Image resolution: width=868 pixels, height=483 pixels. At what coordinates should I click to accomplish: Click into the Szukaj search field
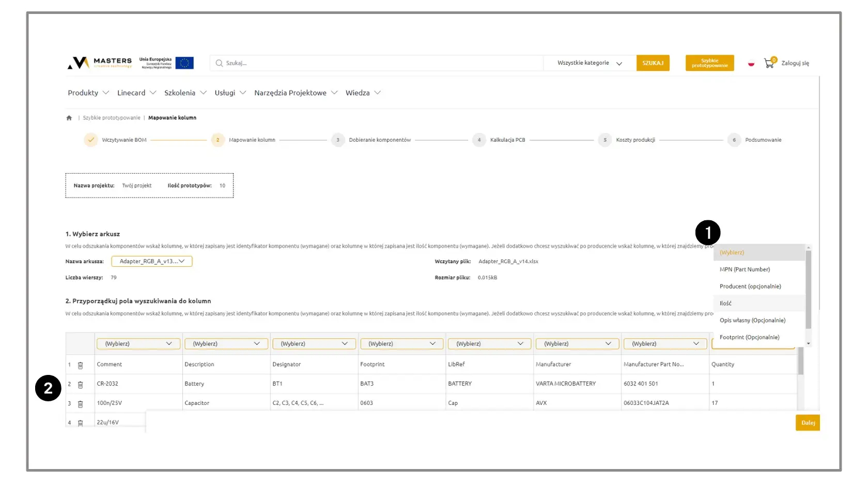377,63
